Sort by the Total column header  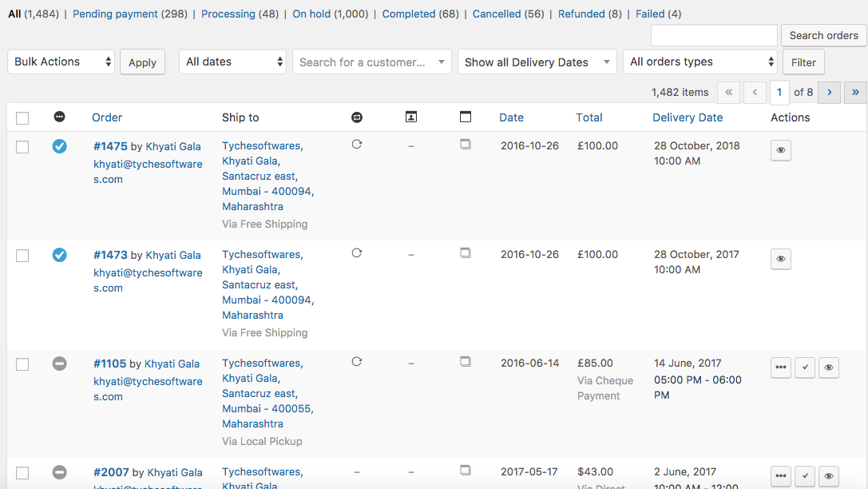tap(589, 117)
